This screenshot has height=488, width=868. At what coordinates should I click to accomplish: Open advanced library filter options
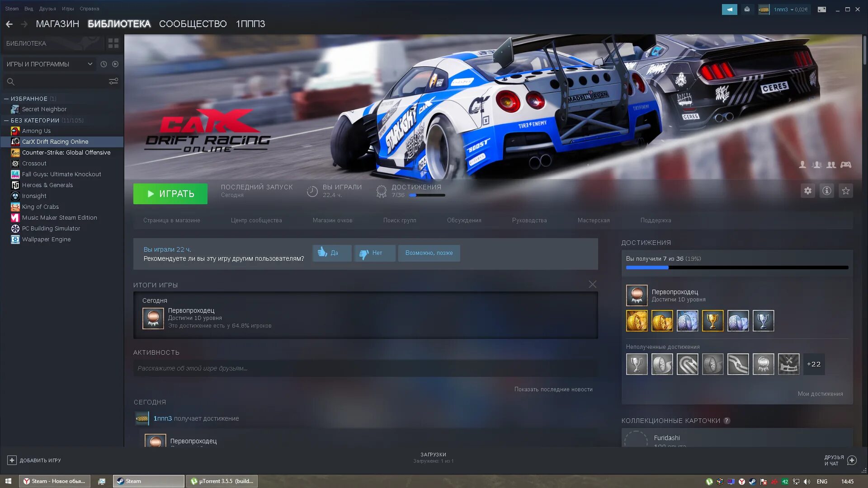113,81
